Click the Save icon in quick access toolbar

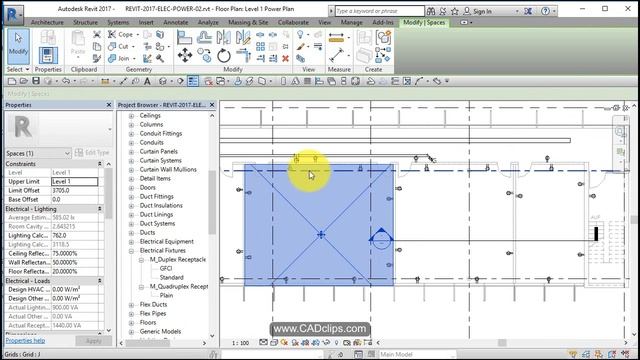(36, 81)
